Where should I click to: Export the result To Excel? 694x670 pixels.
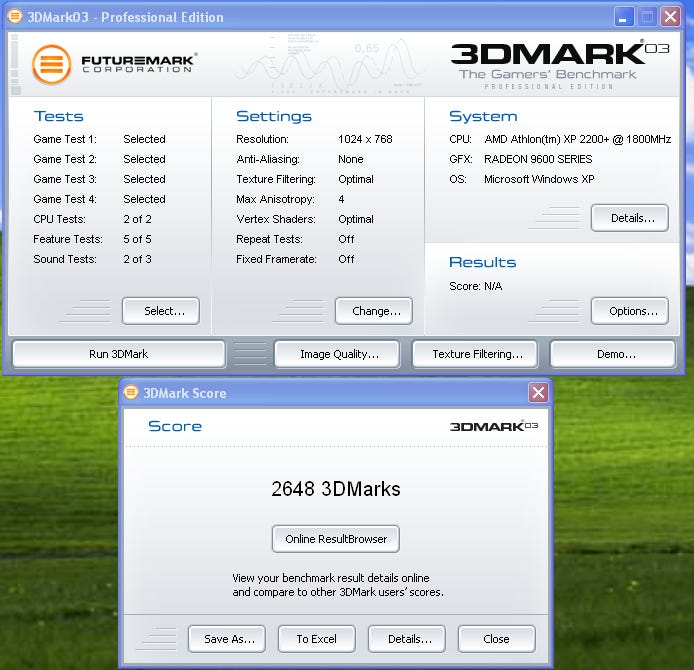tap(316, 639)
